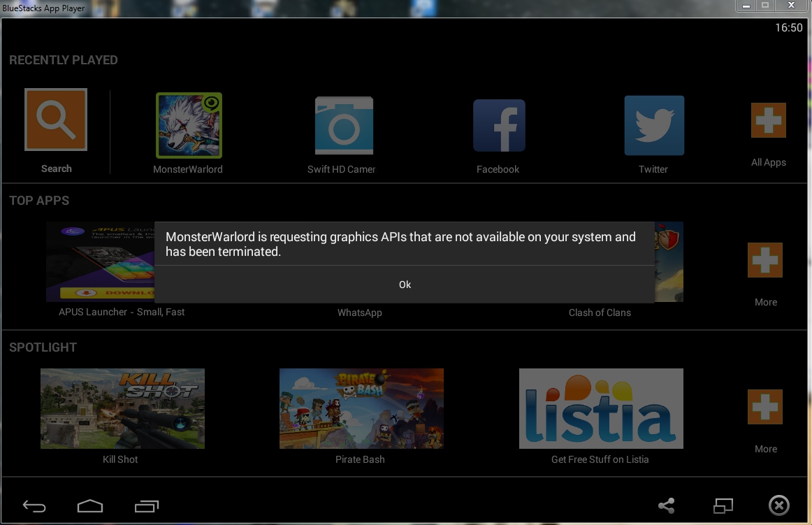The image size is (812, 525).
Task: Click the share icon in bottom bar
Action: click(x=667, y=506)
